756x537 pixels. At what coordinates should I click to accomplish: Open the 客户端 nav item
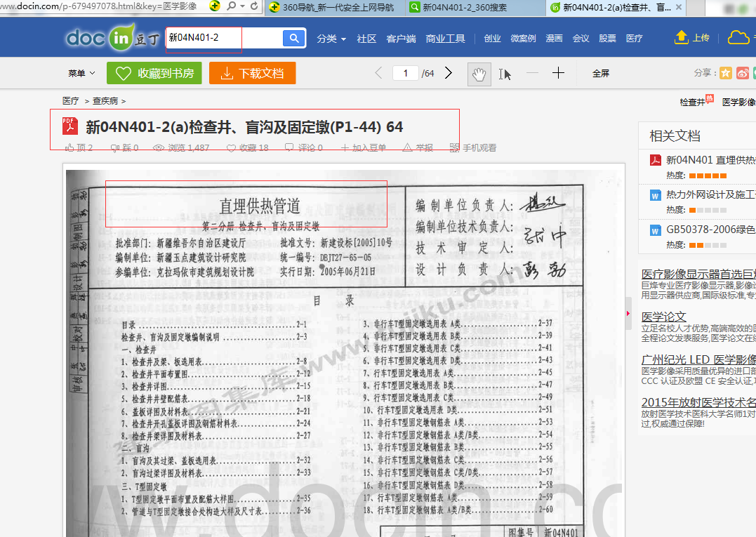pos(401,39)
